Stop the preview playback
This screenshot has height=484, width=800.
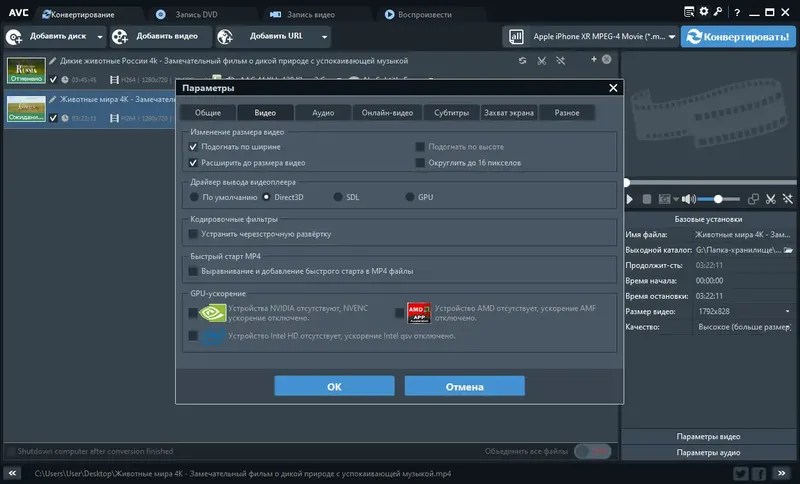[x=646, y=199]
